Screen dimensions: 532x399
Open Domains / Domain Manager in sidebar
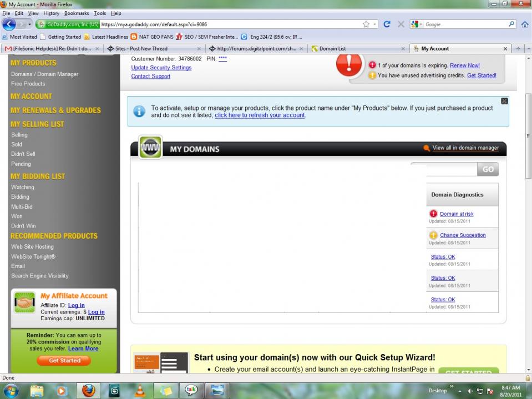coord(44,74)
